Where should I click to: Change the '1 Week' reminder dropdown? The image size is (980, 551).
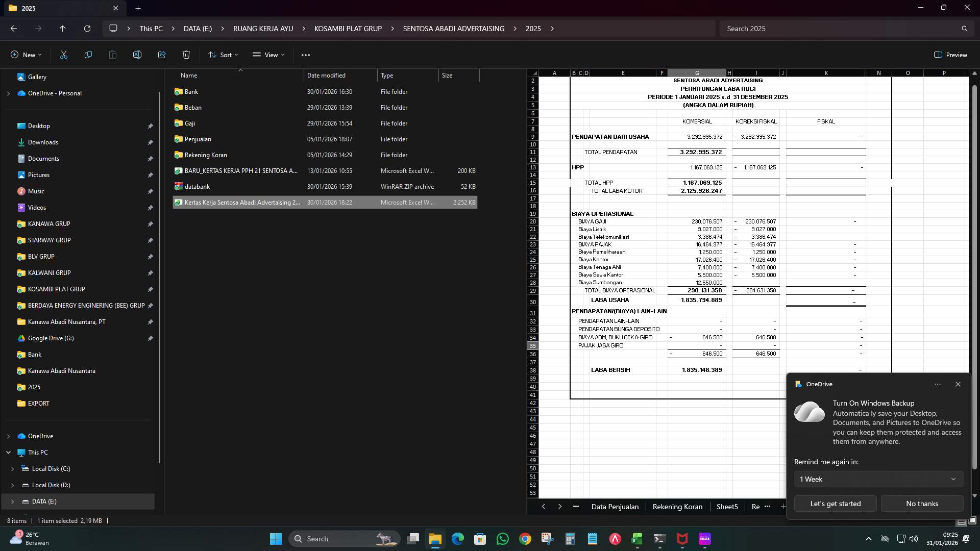pos(877,479)
